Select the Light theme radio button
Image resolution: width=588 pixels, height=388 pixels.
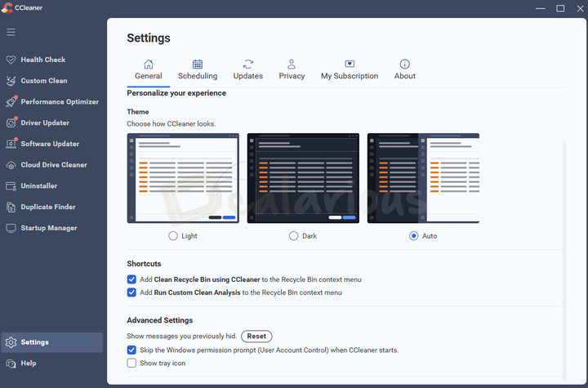pyautogui.click(x=173, y=235)
